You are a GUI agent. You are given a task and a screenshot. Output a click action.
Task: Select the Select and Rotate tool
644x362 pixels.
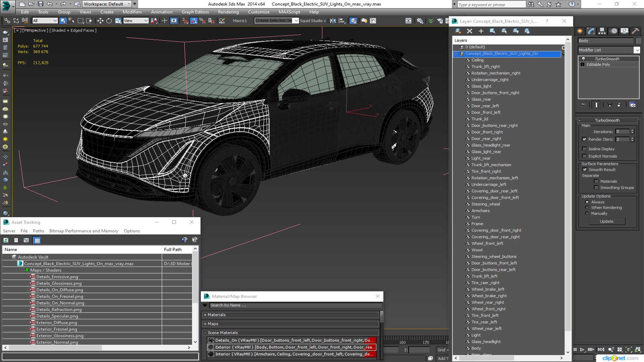(x=109, y=21)
